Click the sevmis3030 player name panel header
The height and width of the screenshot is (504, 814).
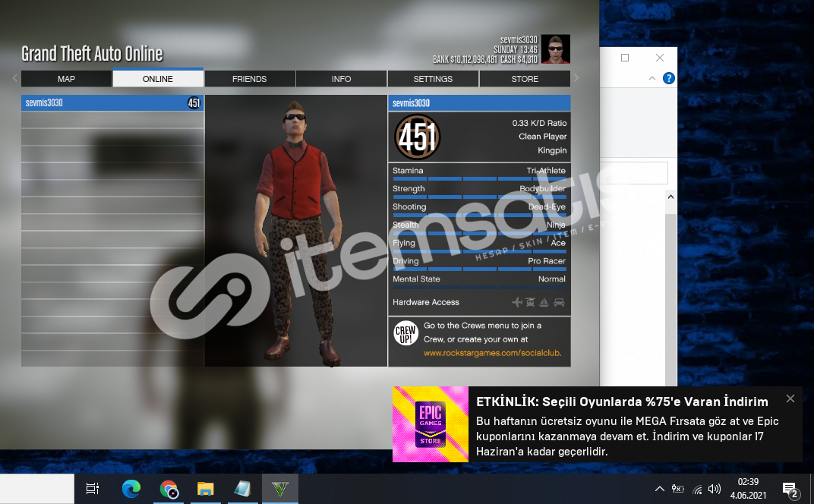click(x=479, y=102)
